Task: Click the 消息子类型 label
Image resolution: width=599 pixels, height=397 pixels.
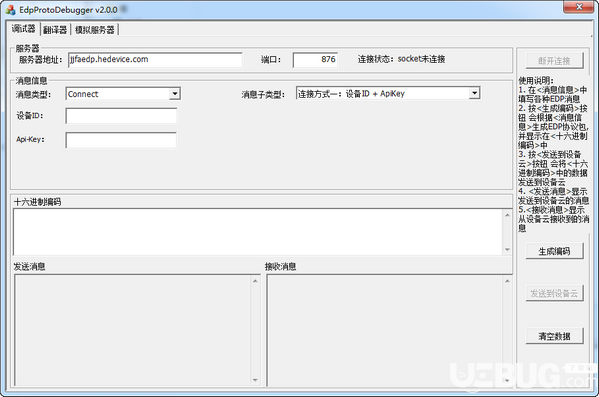Action: coord(263,94)
